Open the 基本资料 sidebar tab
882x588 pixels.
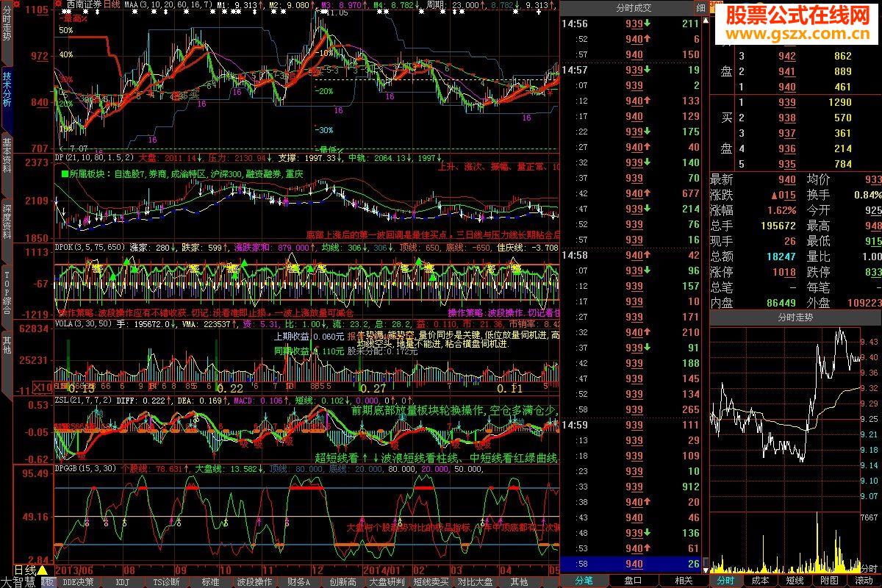coord(7,156)
